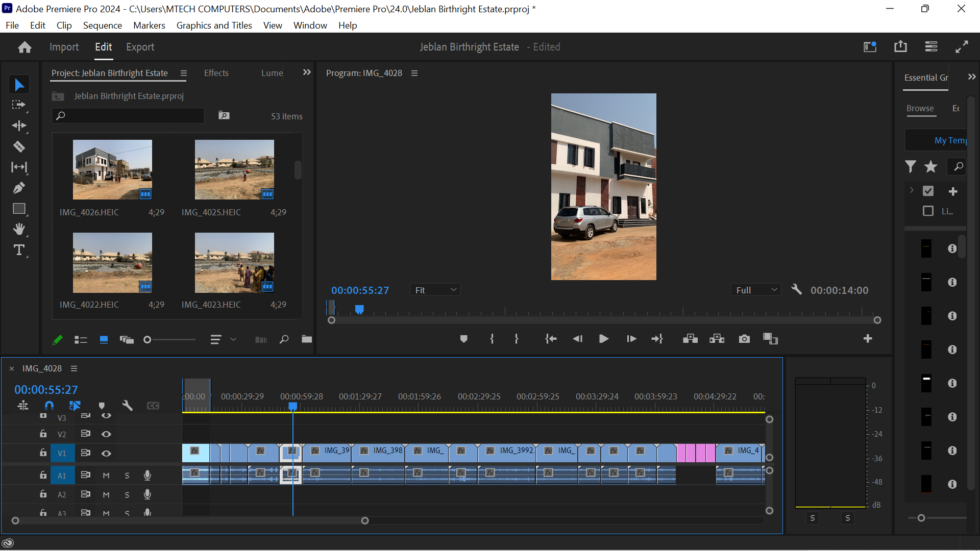Go to the Home screen icon
Viewport: 980px width, 551px height.
(x=24, y=47)
